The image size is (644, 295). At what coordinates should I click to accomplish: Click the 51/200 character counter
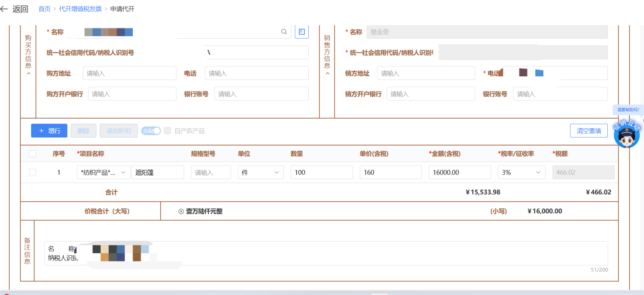click(x=599, y=270)
